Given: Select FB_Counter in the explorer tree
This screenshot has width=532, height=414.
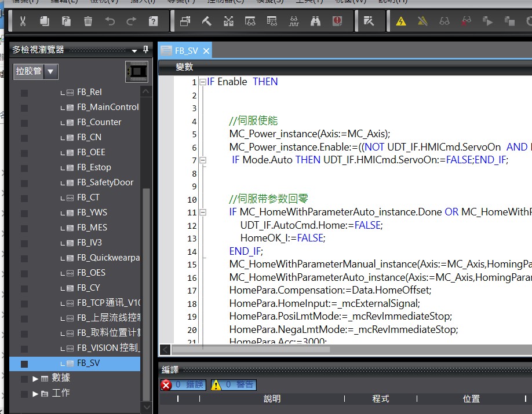Looking at the screenshot, I should 99,122.
